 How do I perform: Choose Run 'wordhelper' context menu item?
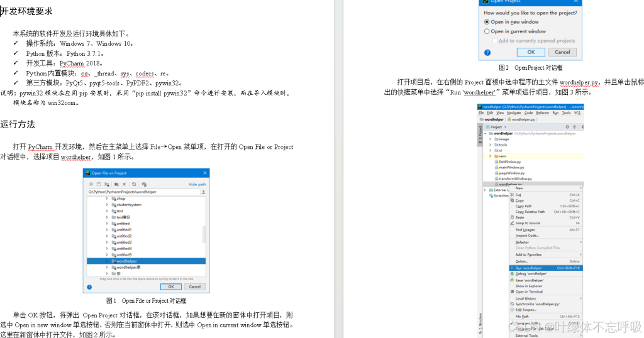point(545,268)
